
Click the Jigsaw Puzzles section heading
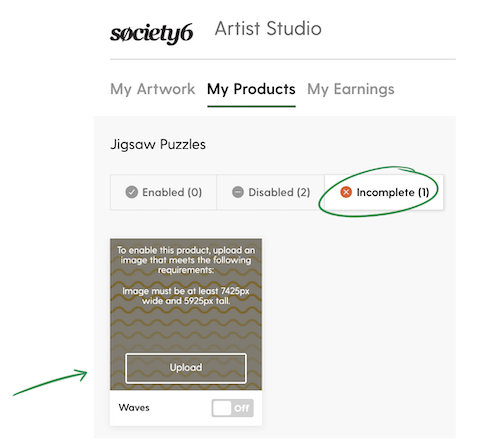pos(158,145)
